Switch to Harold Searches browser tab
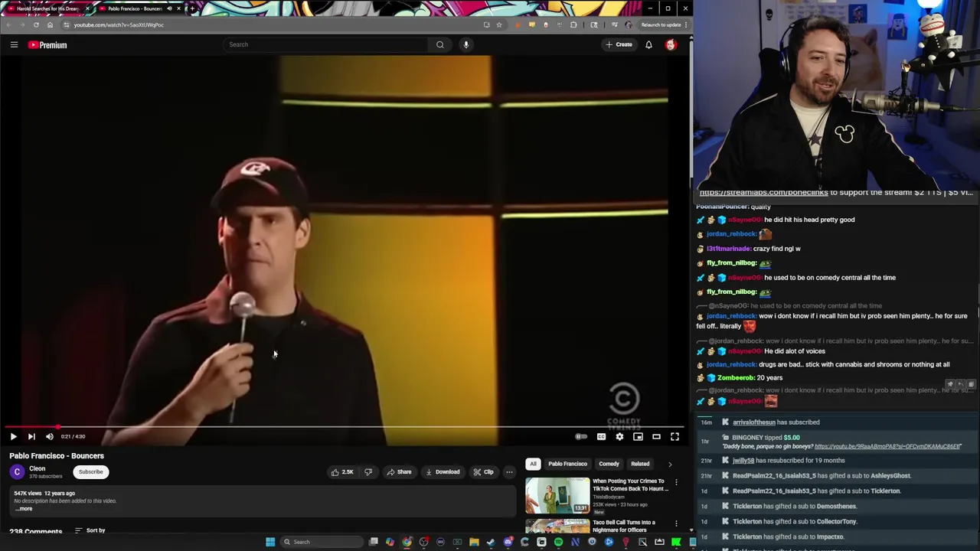The height and width of the screenshot is (551, 980). [47, 8]
